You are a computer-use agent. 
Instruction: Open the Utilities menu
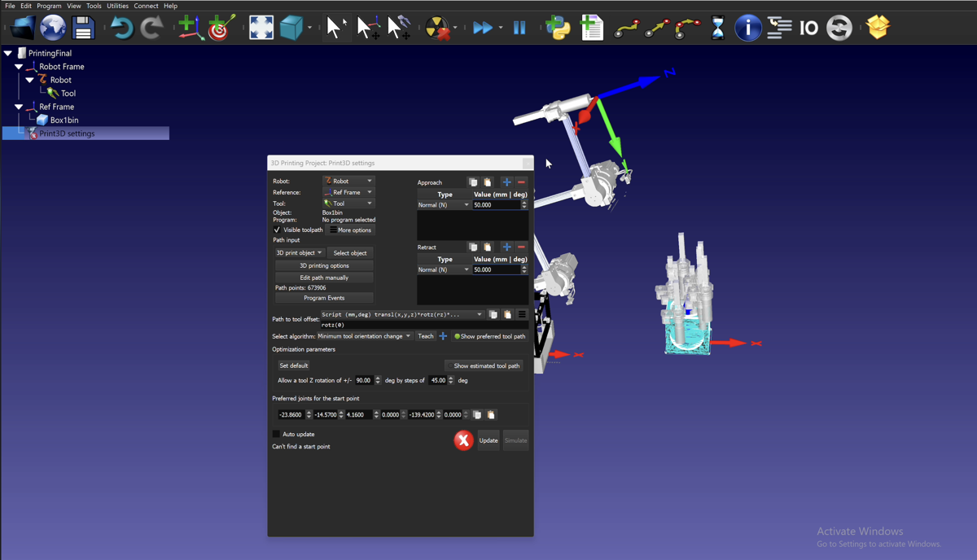point(117,6)
